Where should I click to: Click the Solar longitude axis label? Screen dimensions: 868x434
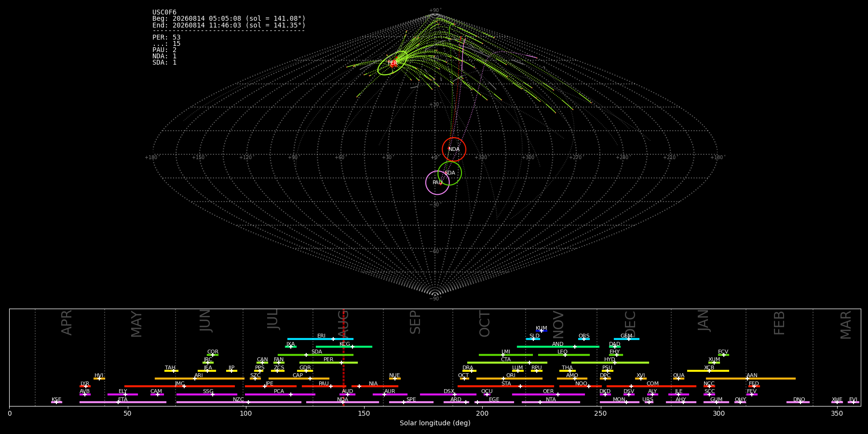435,423
